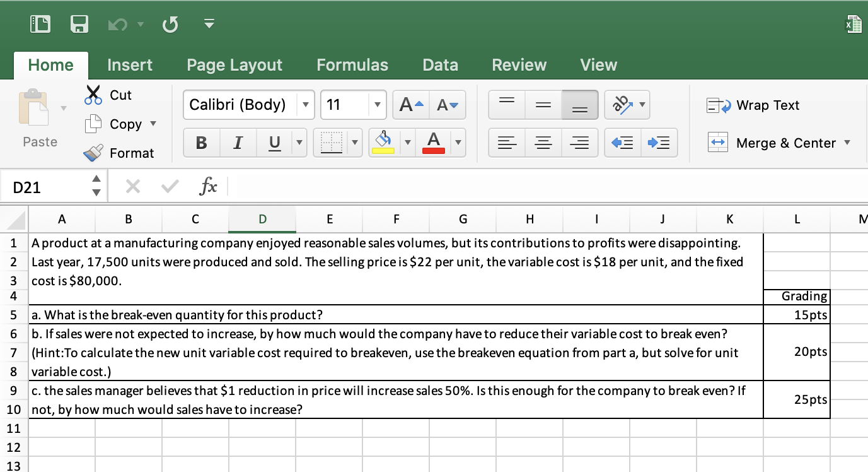Click the Align Left icon
This screenshot has height=472, width=868.
(x=507, y=143)
